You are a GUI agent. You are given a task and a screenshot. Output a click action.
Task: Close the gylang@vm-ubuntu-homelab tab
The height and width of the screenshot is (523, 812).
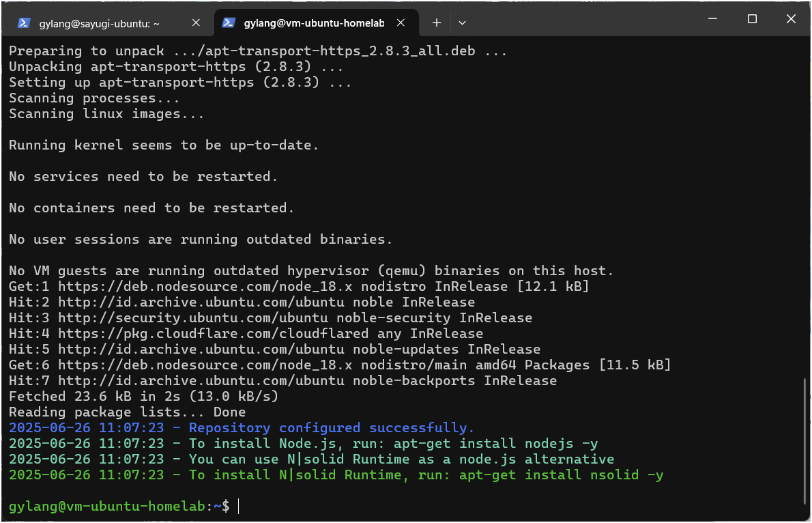coord(401,23)
